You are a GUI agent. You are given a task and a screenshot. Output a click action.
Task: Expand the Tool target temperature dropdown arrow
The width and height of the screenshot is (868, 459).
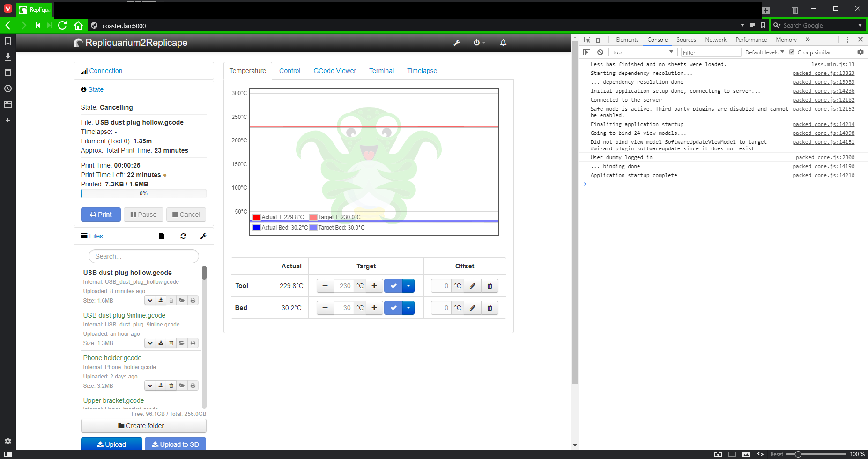[x=408, y=286]
